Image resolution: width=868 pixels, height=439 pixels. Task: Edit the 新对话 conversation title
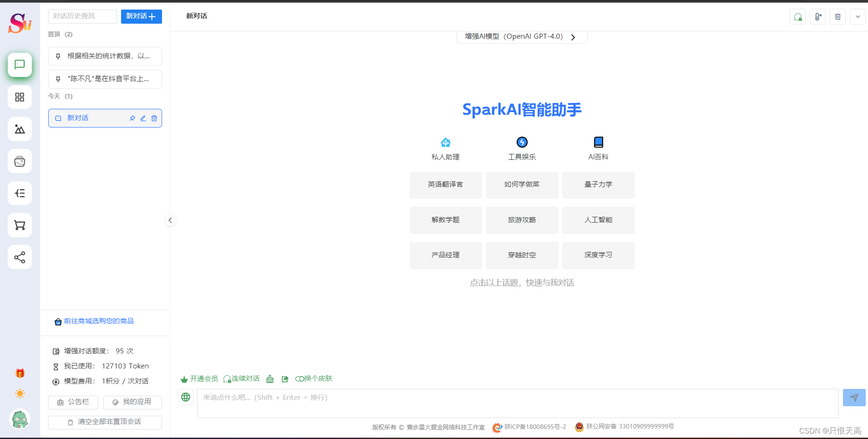coord(143,118)
